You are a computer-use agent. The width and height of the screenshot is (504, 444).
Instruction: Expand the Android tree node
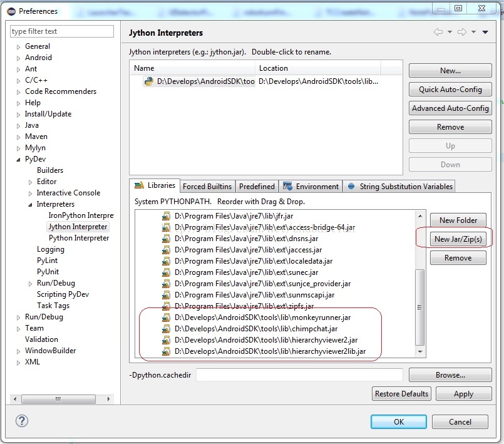[x=18, y=58]
